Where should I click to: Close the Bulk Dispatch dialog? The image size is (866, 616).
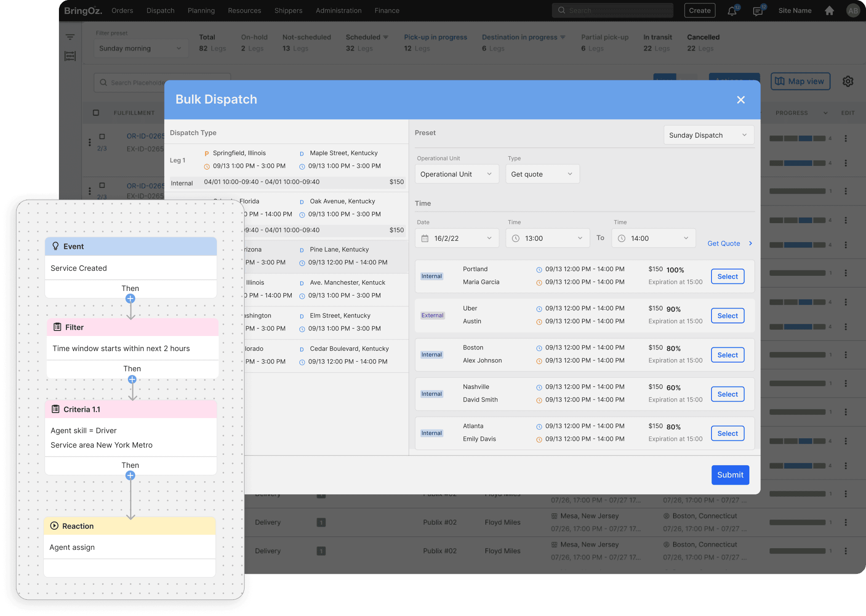pyautogui.click(x=741, y=100)
